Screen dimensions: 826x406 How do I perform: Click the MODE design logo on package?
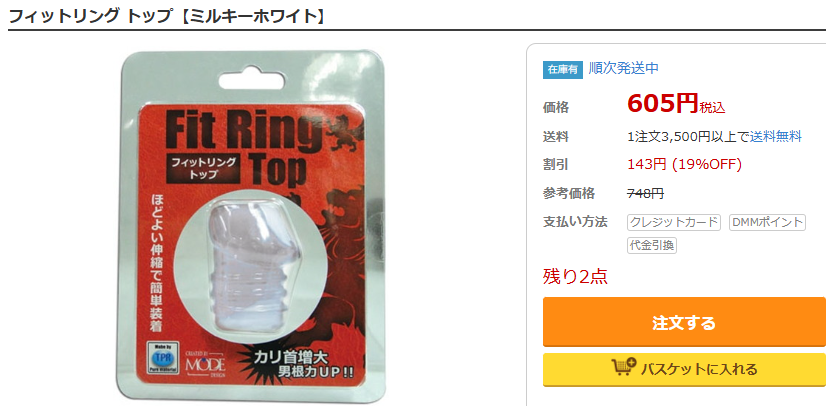(206, 362)
